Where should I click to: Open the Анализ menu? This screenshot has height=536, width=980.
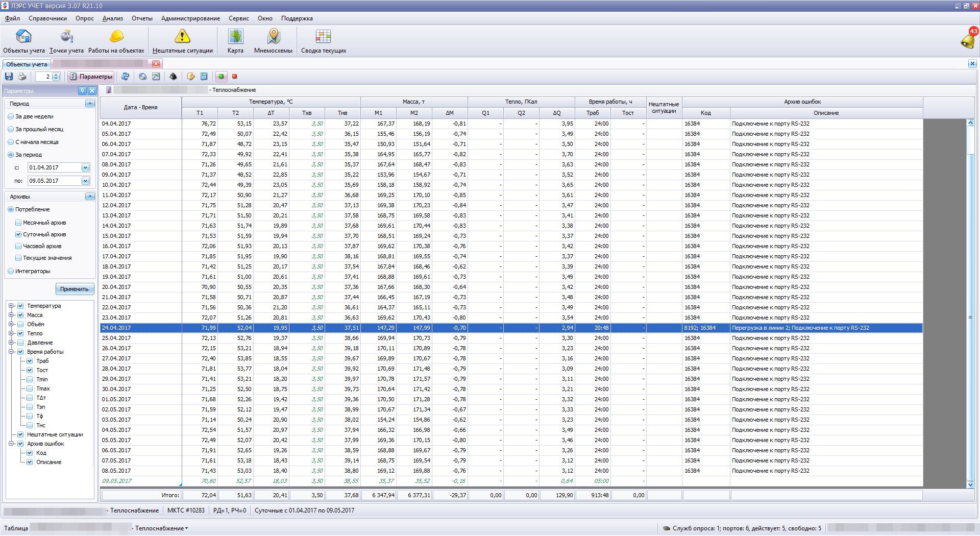click(113, 18)
